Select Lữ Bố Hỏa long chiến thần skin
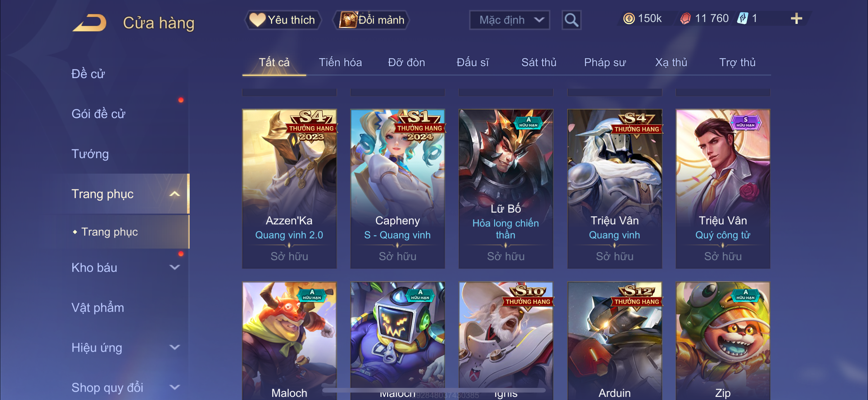 pos(505,189)
